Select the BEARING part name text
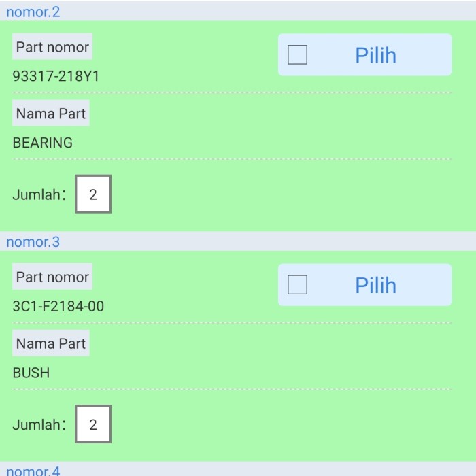The width and height of the screenshot is (476, 476). (42, 143)
